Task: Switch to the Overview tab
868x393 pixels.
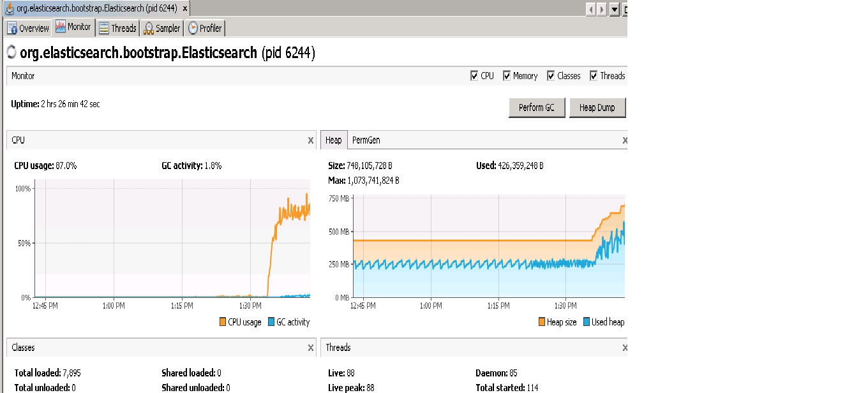Action: [x=28, y=28]
